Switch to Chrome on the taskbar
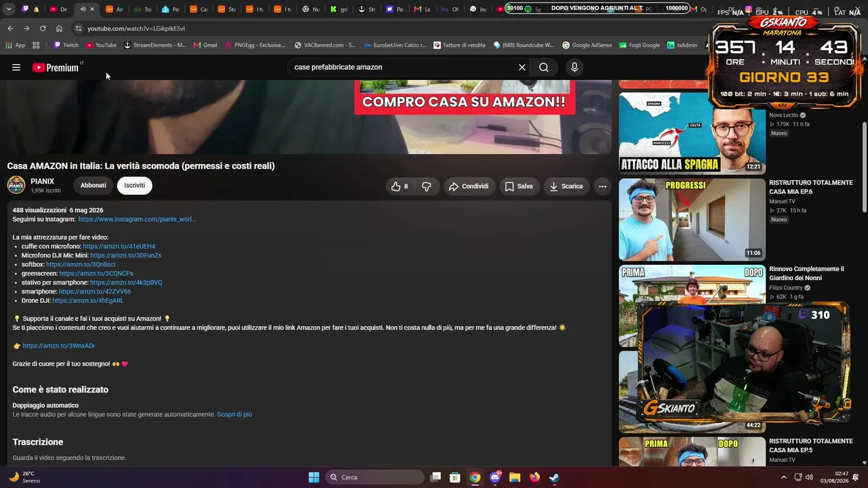The width and height of the screenshot is (868, 488). (x=475, y=477)
